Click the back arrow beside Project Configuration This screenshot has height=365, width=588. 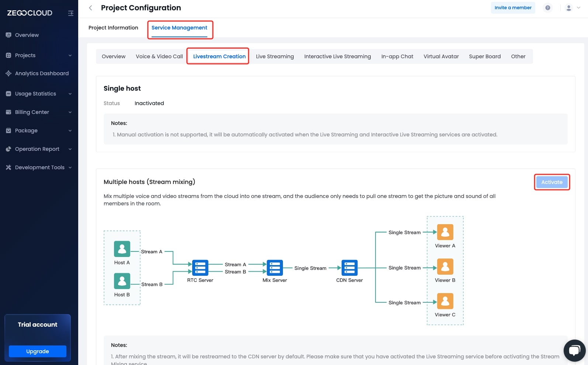[x=91, y=8]
